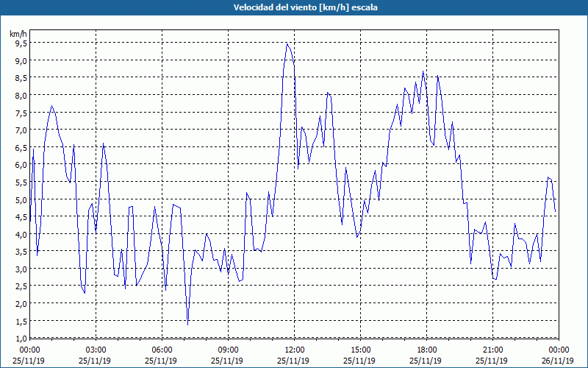
Task: Click the 03:00 time axis label
Action: click(96, 350)
